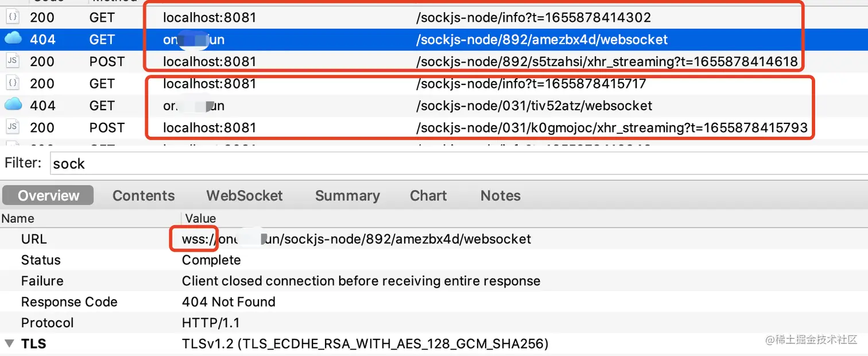The height and width of the screenshot is (356, 868).
Task: Click the Value column header
Action: click(200, 218)
